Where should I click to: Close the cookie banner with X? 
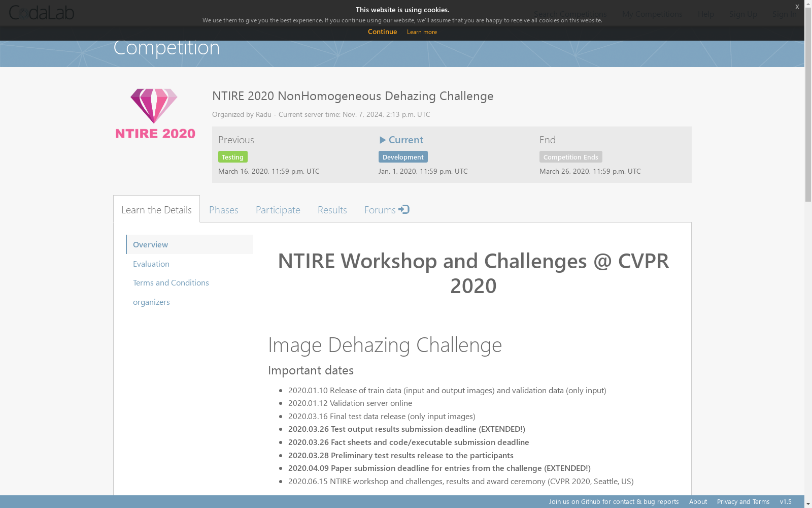[x=797, y=7]
